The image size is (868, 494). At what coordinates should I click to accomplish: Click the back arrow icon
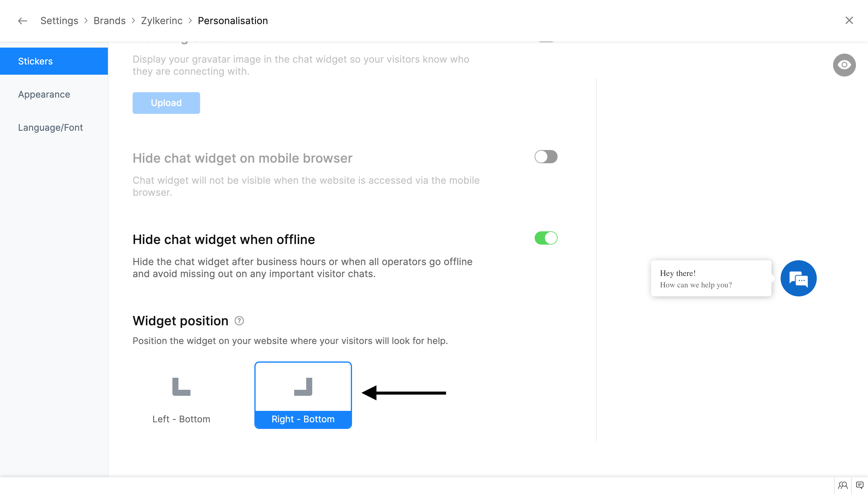(22, 21)
